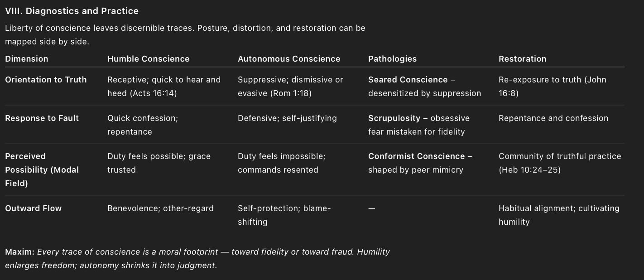
Task: Select the bold 'Conformist Conscience' term
Action: (416, 156)
